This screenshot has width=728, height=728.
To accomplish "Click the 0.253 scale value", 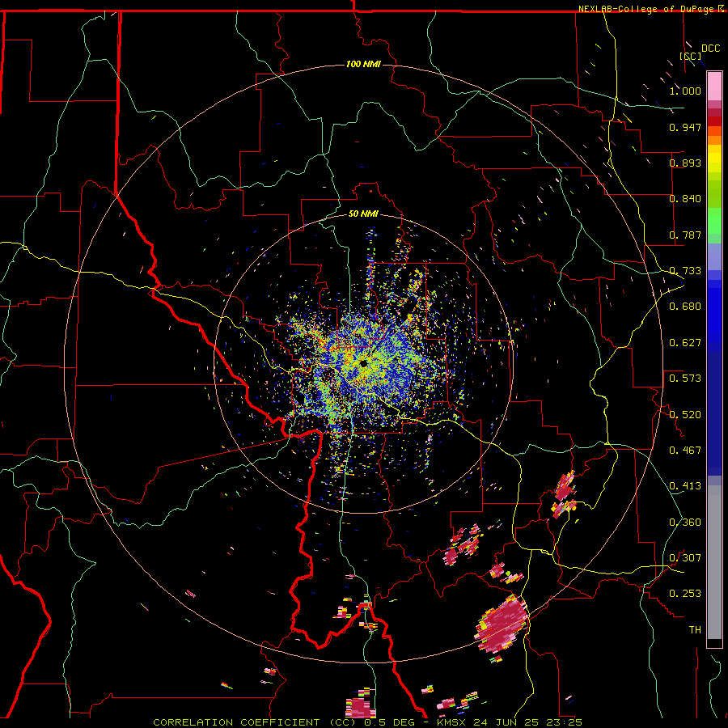I will click(685, 594).
